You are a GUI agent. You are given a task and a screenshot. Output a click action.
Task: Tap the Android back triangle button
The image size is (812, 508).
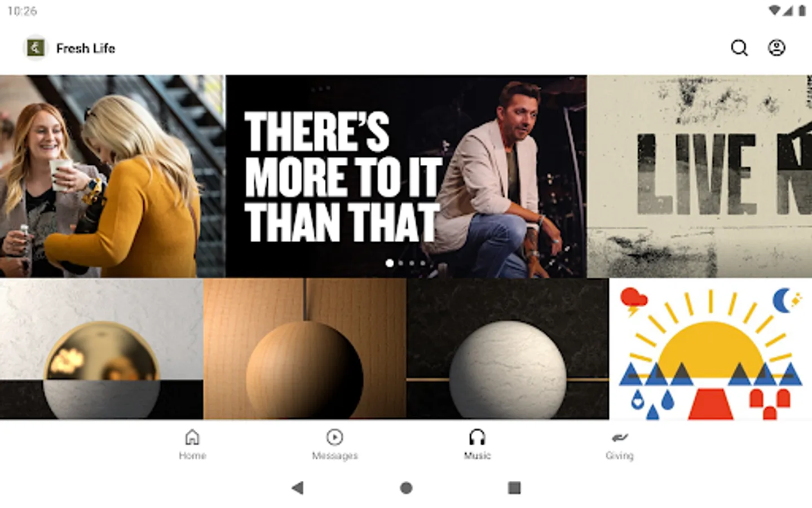(298, 488)
